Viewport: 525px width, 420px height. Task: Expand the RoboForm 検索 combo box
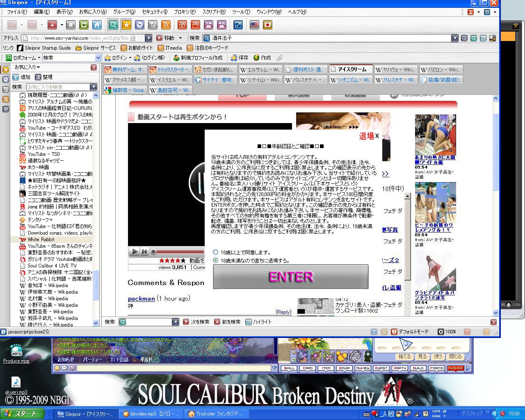(98, 58)
